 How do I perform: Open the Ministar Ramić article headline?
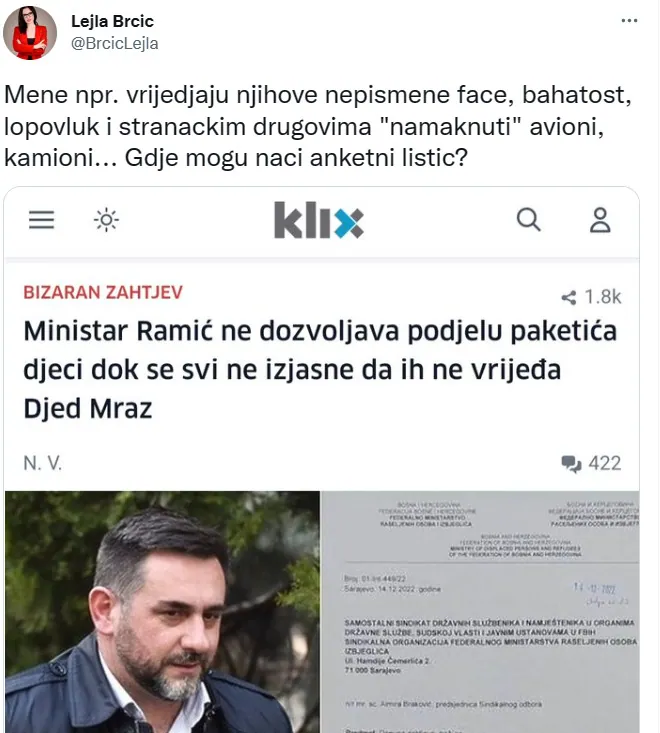(x=320, y=369)
